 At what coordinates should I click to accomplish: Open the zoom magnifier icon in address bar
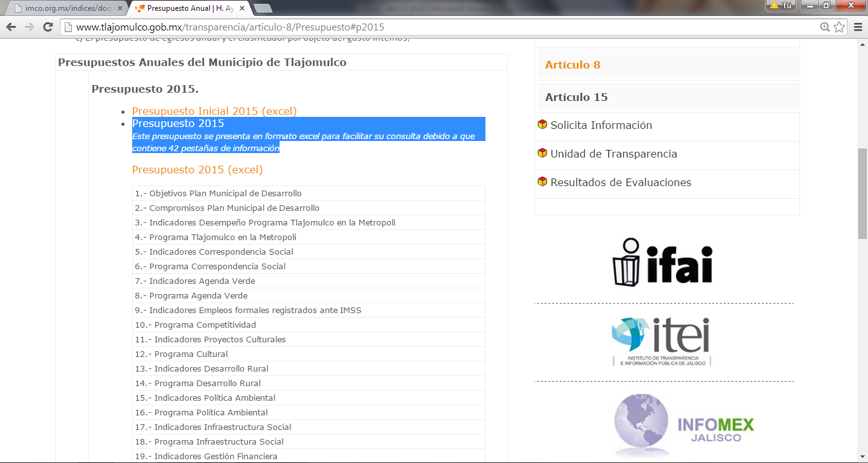coord(825,27)
